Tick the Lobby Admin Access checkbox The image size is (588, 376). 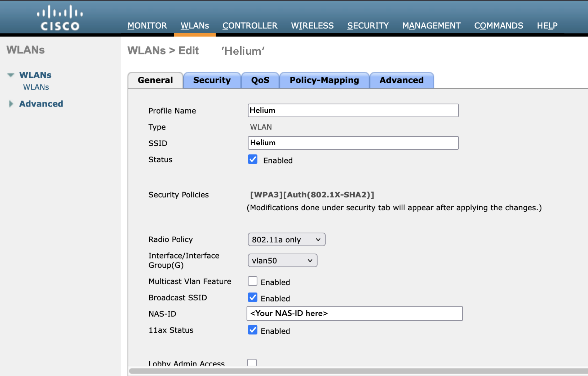point(252,362)
